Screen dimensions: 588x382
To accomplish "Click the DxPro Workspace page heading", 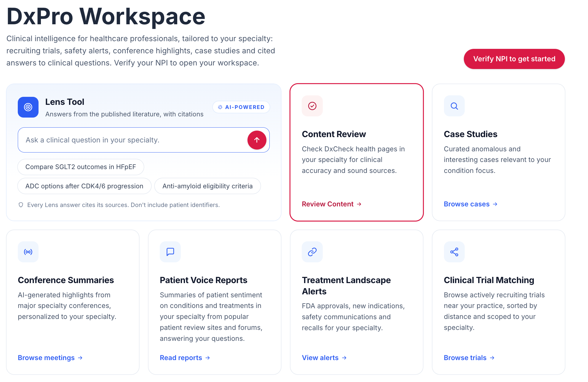I will coord(106,17).
